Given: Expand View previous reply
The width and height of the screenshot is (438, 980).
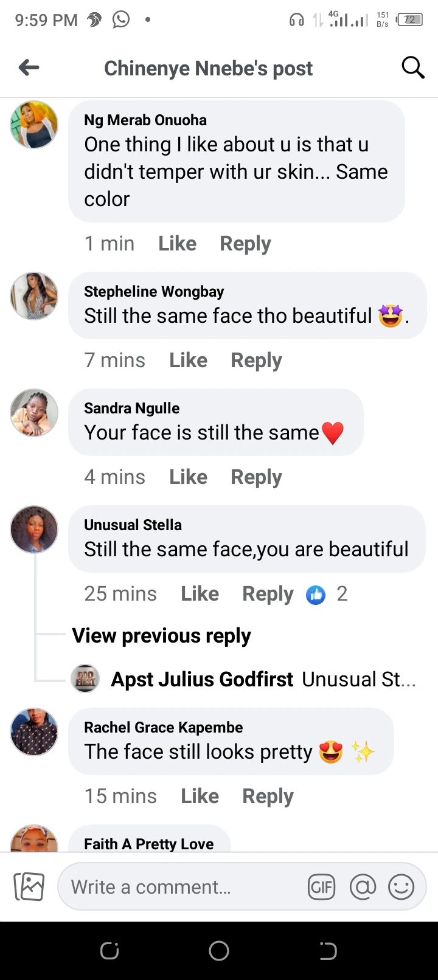Looking at the screenshot, I should click(161, 636).
